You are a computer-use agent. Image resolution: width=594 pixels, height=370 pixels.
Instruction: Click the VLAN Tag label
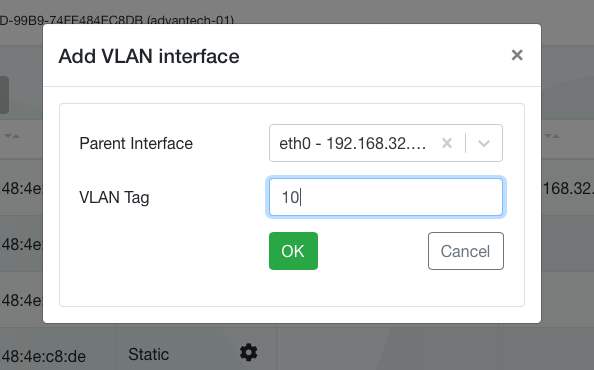(x=114, y=197)
